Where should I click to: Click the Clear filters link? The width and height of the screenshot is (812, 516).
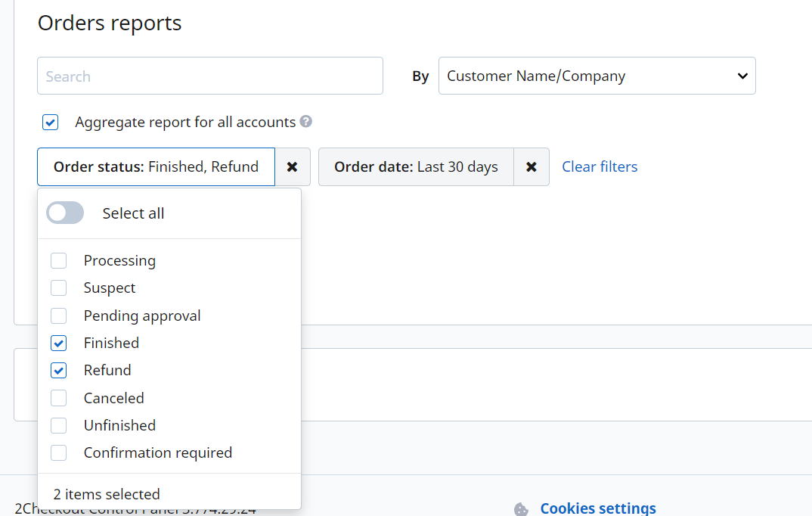[x=599, y=166]
